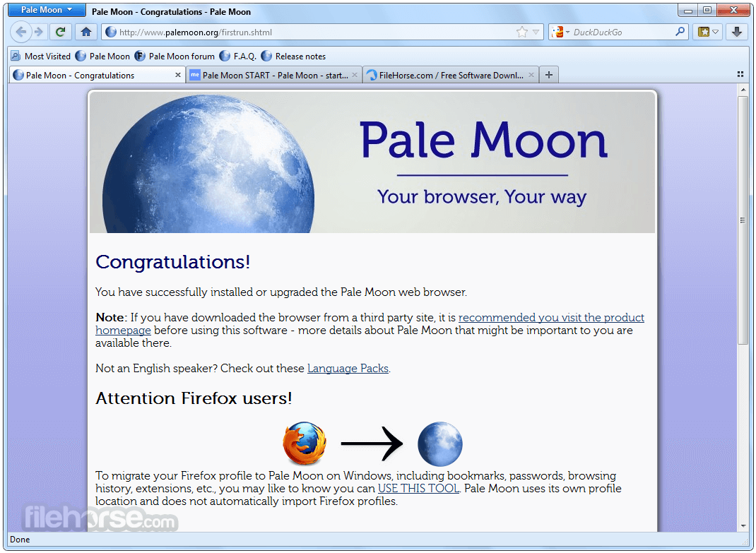Click the Most Visited folder icon

pyautogui.click(x=16, y=56)
